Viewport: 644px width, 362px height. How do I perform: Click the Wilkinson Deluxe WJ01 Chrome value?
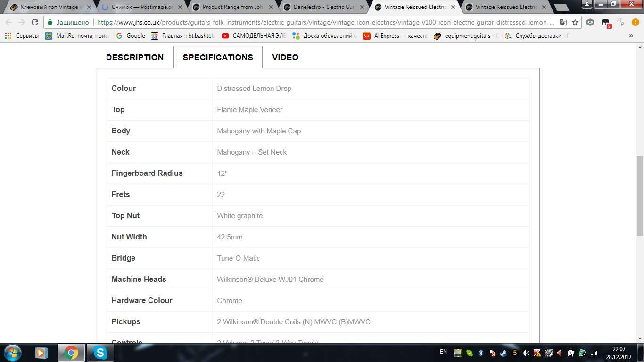[x=270, y=280]
